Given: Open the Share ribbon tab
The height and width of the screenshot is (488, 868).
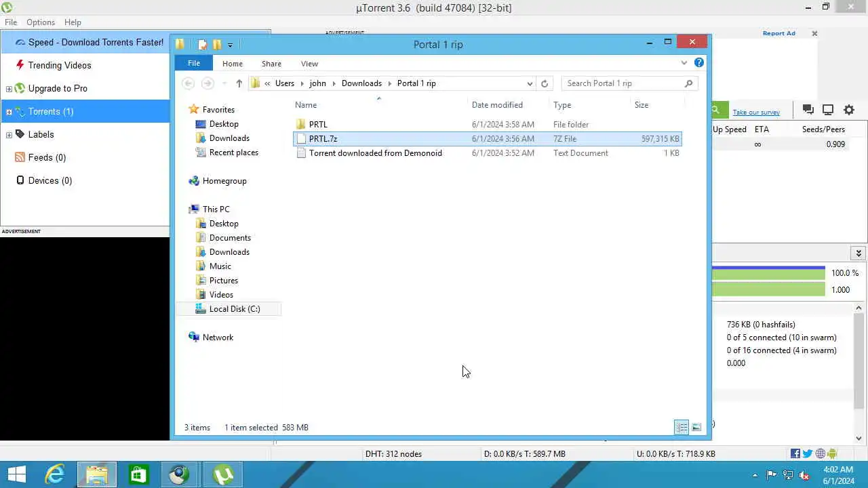Looking at the screenshot, I should pos(271,63).
